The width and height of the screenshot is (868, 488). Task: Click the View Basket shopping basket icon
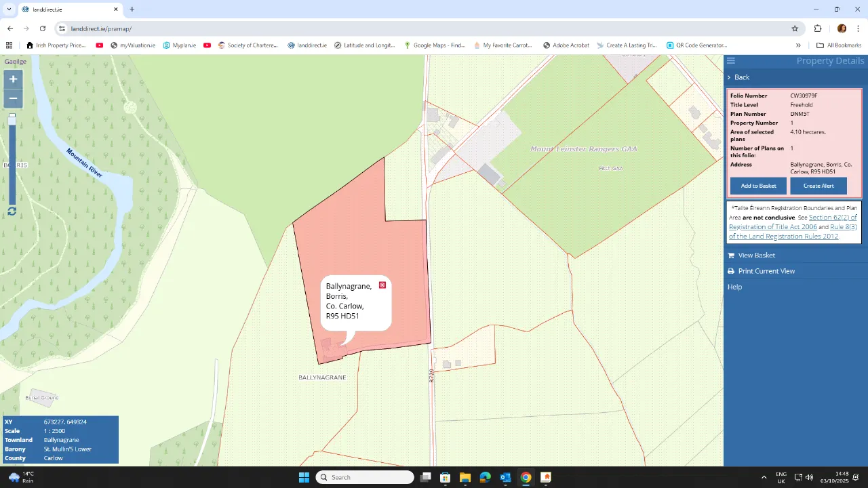(730, 255)
